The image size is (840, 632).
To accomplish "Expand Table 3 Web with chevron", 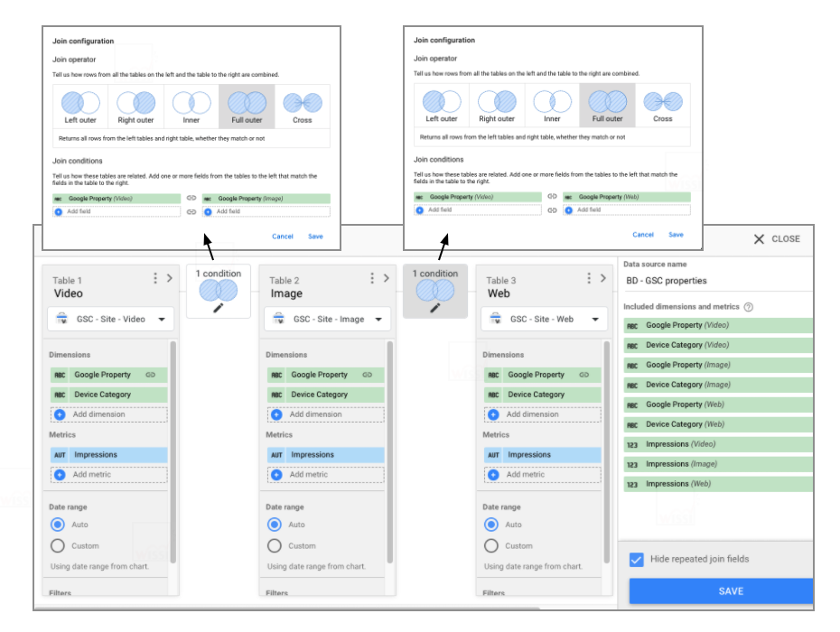I will pyautogui.click(x=602, y=278).
